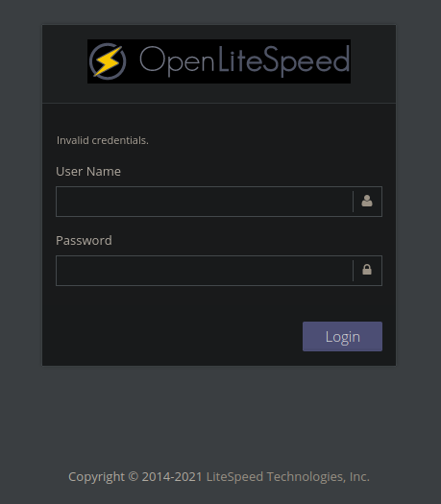The height and width of the screenshot is (504, 441).
Task: Click the LiteSpeed Technologies, Inc. footer text
Action: (288, 477)
